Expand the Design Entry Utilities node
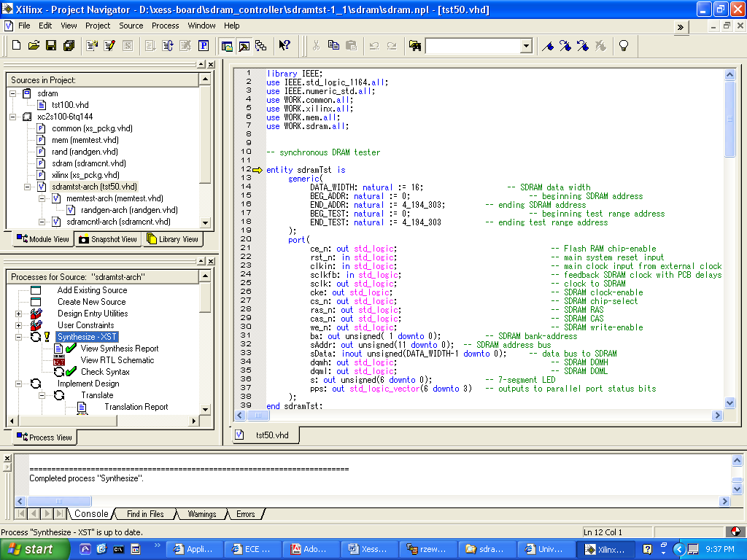 (x=18, y=314)
